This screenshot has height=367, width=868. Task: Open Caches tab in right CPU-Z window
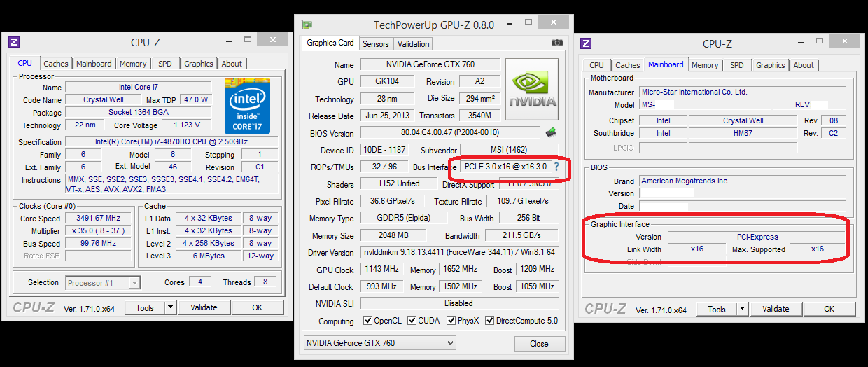click(628, 65)
